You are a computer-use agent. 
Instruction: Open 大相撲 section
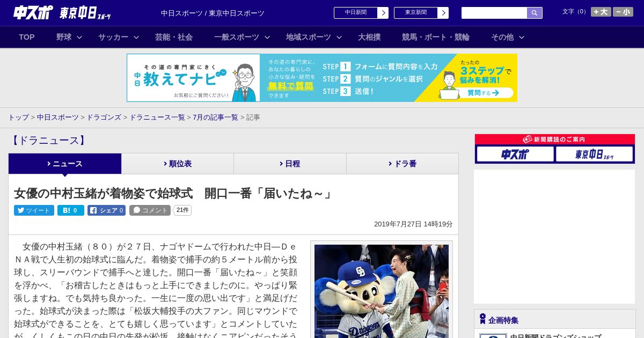[x=369, y=37]
